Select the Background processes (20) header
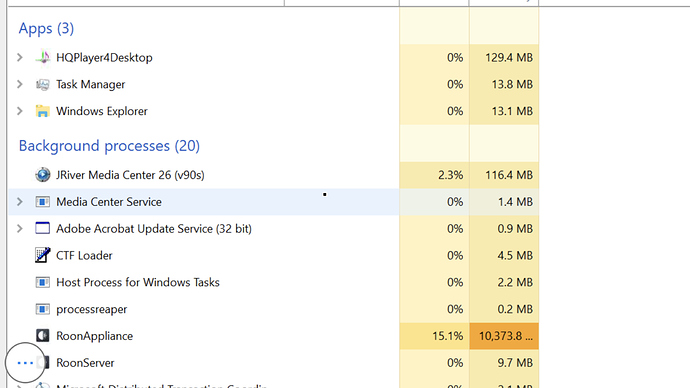The height and width of the screenshot is (388, 690). tap(109, 146)
